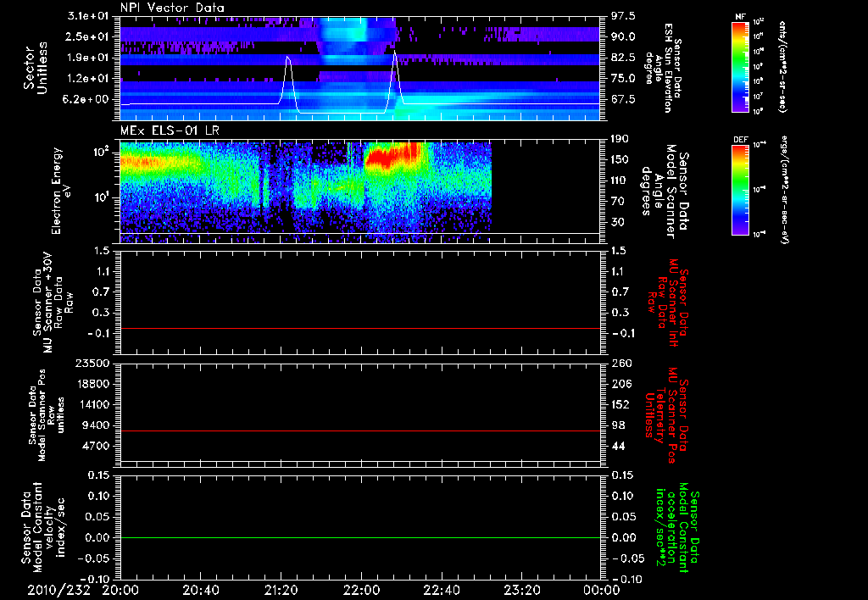Click the '23500' scanner position tick label
The width and height of the screenshot is (868, 600).
(92, 363)
